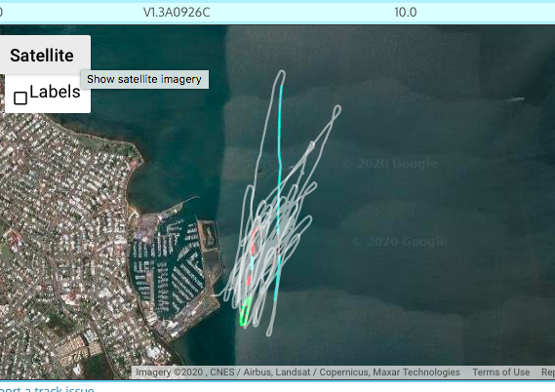Click the Show satellite imagery tooltip
Screen dimensions: 555x392
tap(144, 79)
